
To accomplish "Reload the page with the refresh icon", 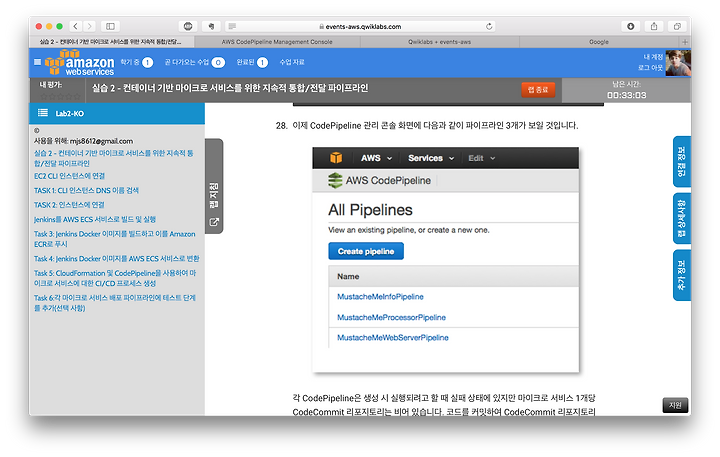I will tap(489, 26).
